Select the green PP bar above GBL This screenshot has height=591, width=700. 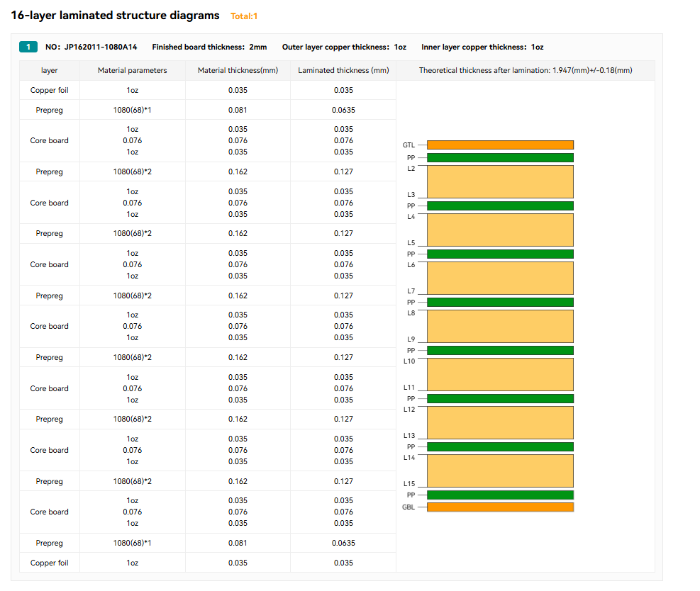[500, 495]
